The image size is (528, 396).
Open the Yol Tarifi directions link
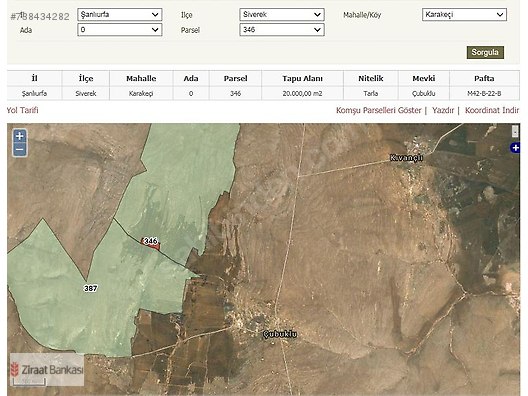(23, 110)
